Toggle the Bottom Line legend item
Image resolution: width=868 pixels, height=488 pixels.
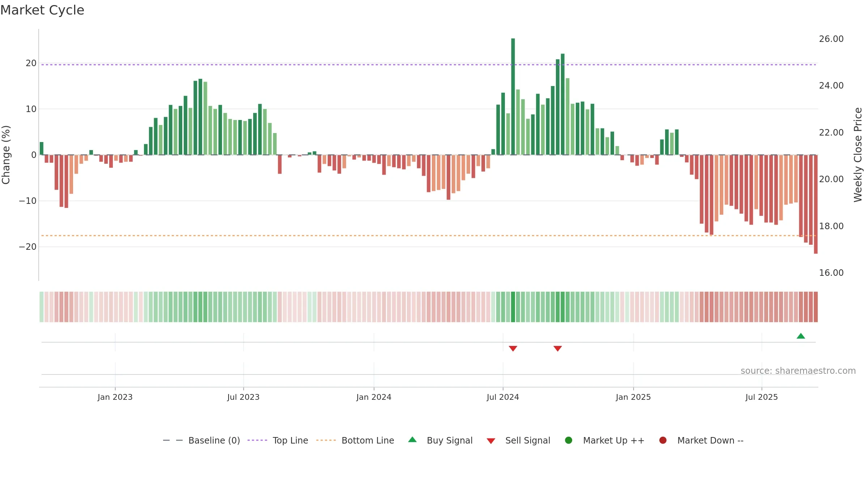tap(355, 440)
